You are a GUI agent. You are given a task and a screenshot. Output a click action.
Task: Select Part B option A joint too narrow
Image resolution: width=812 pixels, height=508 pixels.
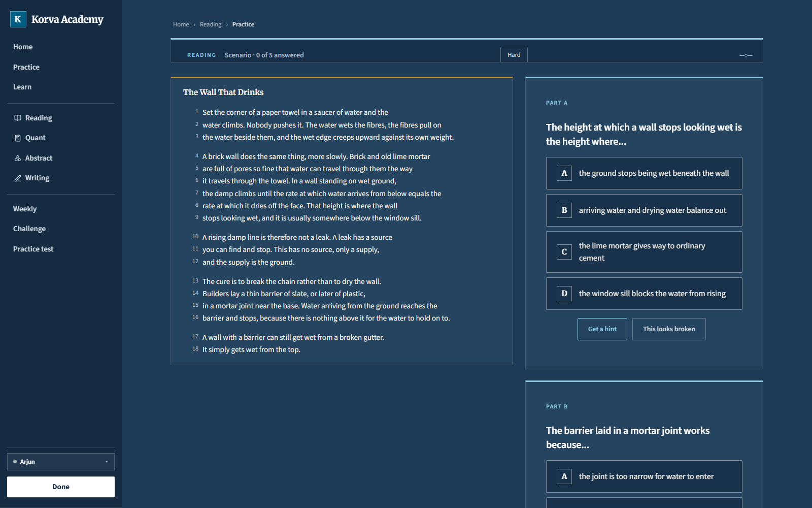[x=644, y=477]
